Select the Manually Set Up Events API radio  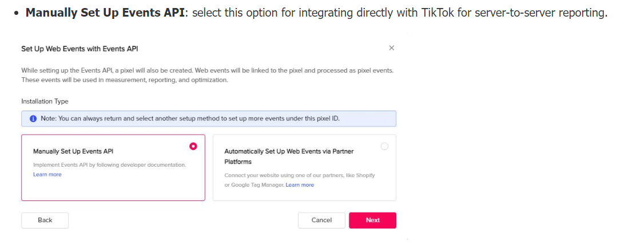pyautogui.click(x=193, y=146)
